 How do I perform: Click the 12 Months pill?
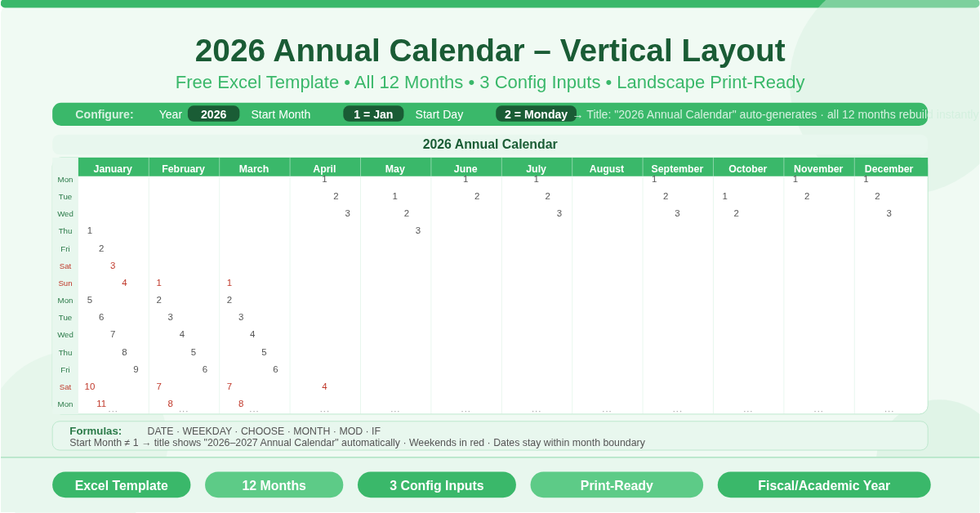(274, 484)
